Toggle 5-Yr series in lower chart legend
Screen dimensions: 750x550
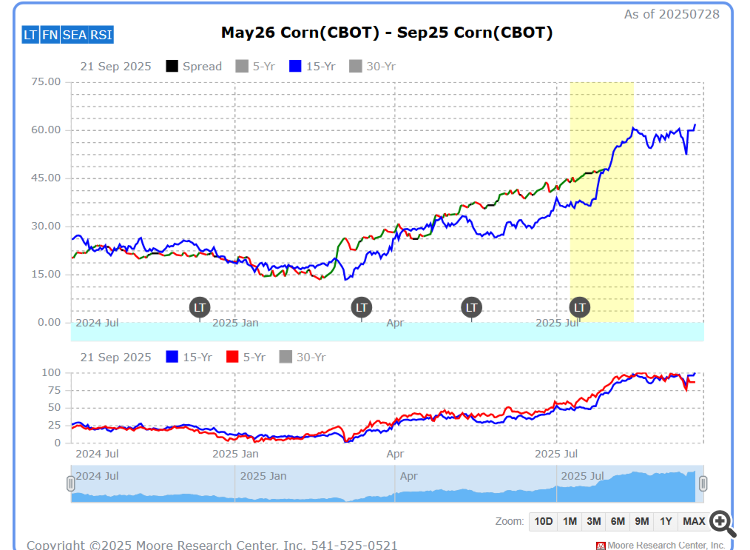(x=246, y=357)
